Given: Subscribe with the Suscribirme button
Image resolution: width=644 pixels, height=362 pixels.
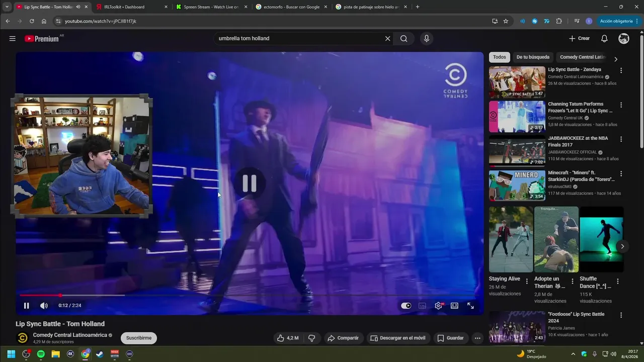Looking at the screenshot, I should (139, 338).
